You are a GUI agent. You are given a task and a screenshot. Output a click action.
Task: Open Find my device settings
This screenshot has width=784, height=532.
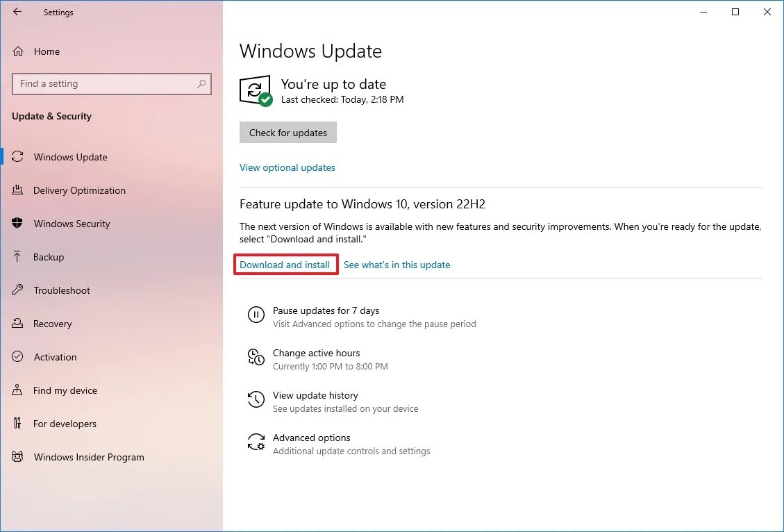[65, 390]
